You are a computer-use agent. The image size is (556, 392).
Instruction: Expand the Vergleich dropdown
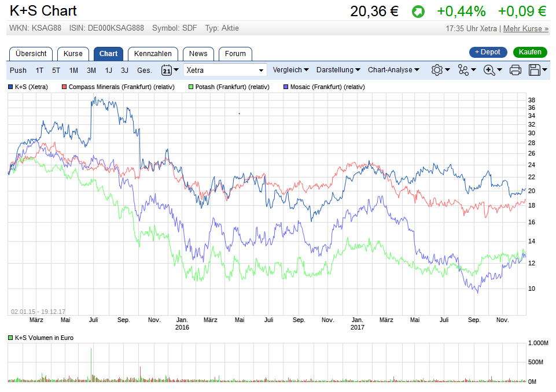pyautogui.click(x=290, y=70)
